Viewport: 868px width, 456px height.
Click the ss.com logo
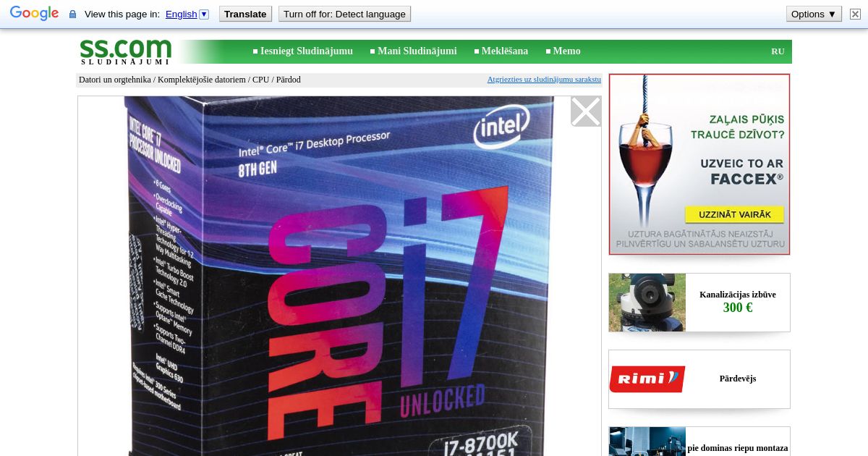point(126,51)
